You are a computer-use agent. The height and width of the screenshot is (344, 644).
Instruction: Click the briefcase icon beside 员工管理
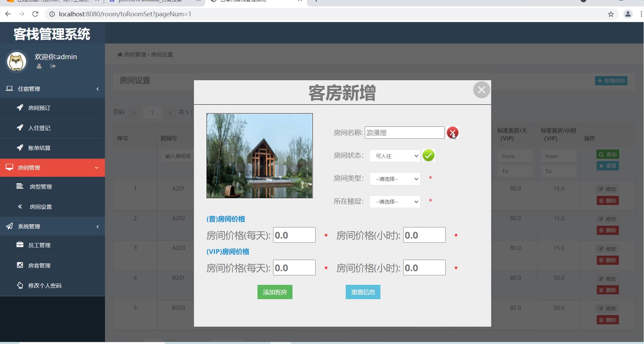(x=20, y=244)
